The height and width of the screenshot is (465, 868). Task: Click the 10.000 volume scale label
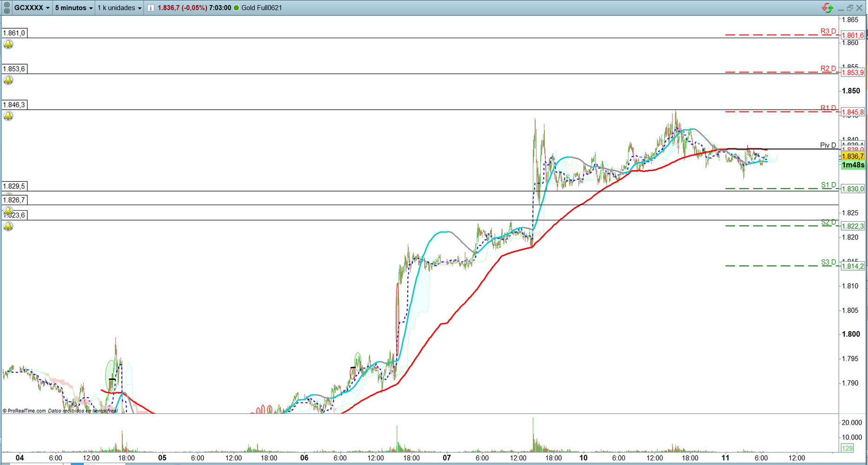pyautogui.click(x=852, y=437)
